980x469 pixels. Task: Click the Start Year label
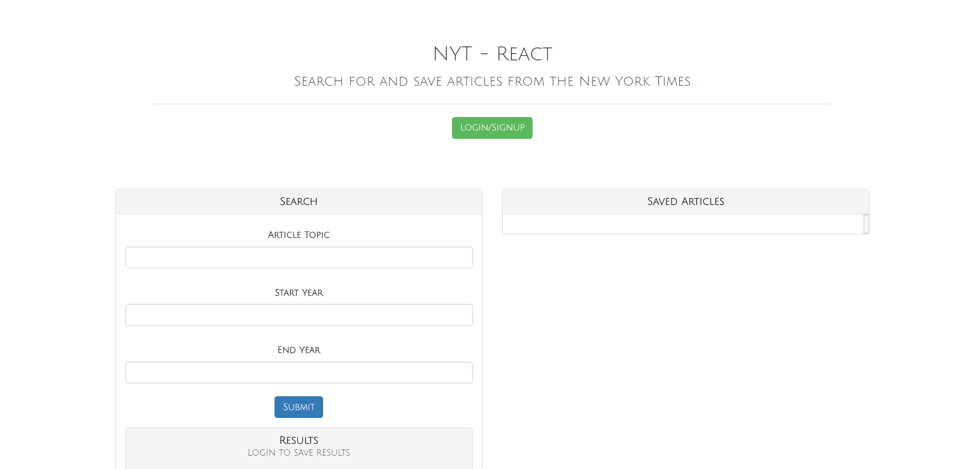pyautogui.click(x=299, y=293)
